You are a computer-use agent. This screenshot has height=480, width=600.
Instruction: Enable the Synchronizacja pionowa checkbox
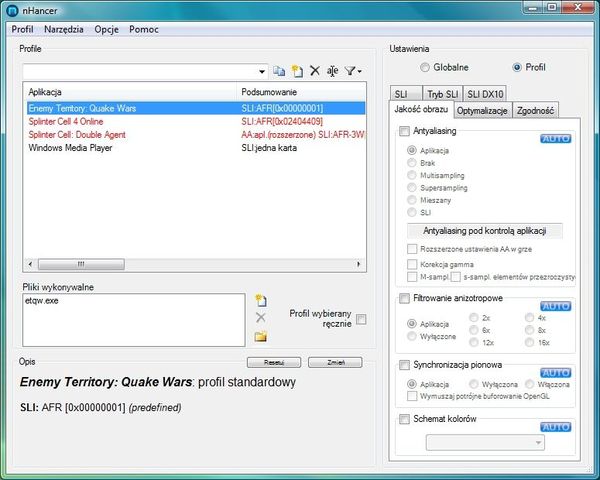[x=404, y=365]
